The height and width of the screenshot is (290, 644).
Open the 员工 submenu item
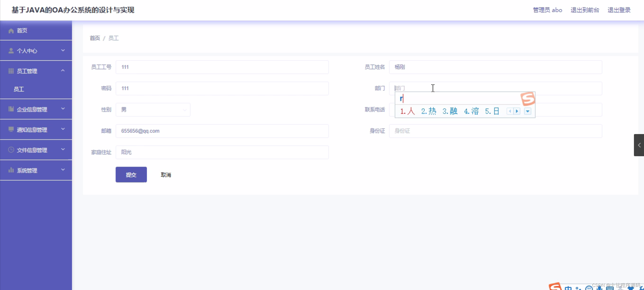tap(19, 89)
